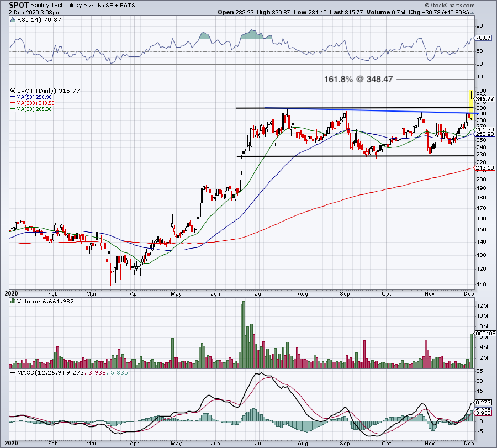497x448 pixels.
Task: Click the RSI(14) indicator panel icon
Action: click(13, 19)
